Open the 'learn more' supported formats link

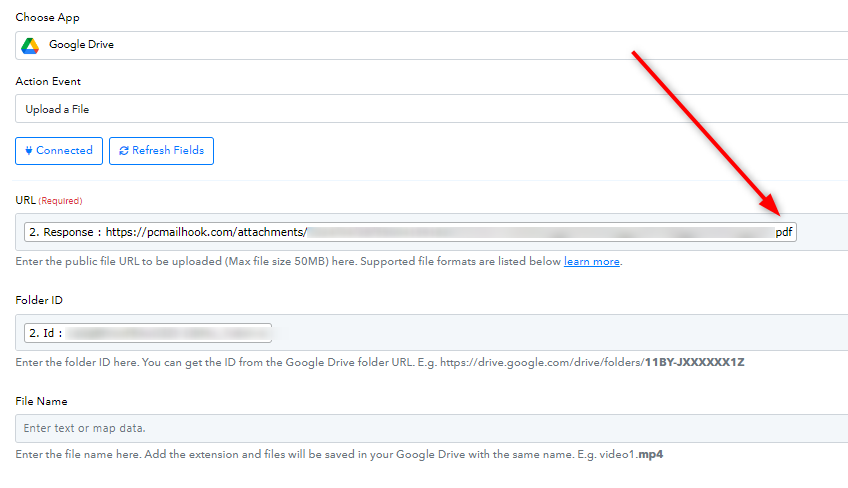(x=592, y=261)
